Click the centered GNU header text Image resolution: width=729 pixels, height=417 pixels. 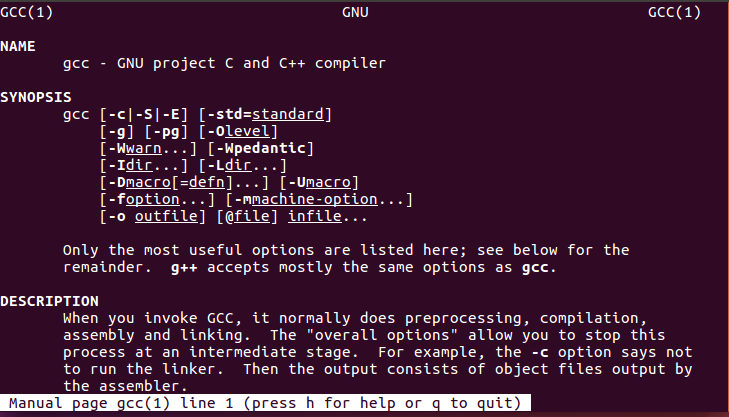[x=355, y=13]
